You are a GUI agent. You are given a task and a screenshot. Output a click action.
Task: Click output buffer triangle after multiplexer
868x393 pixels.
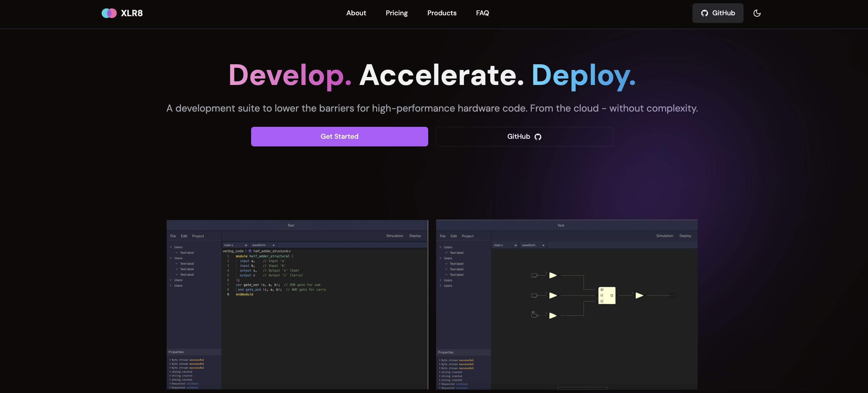click(639, 295)
